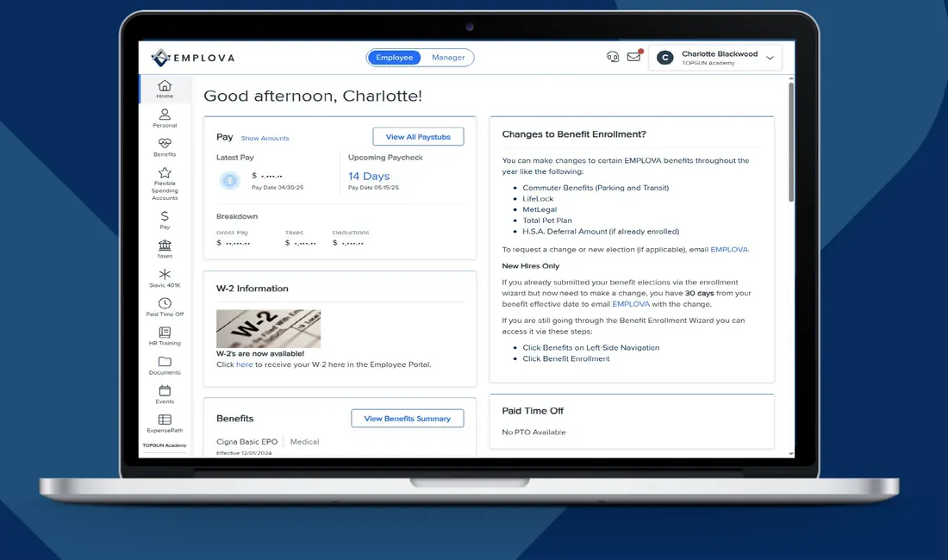Screen dimensions: 948x560
Task: Click the support headset icon
Action: pyautogui.click(x=613, y=57)
